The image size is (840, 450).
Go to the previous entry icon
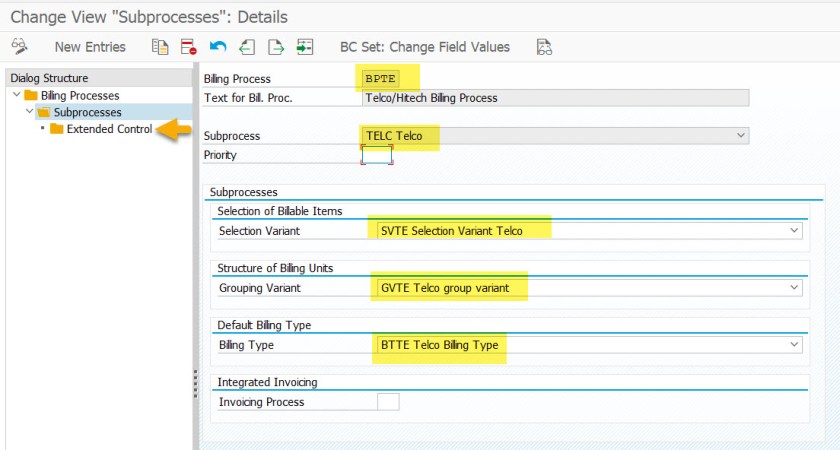pos(246,47)
